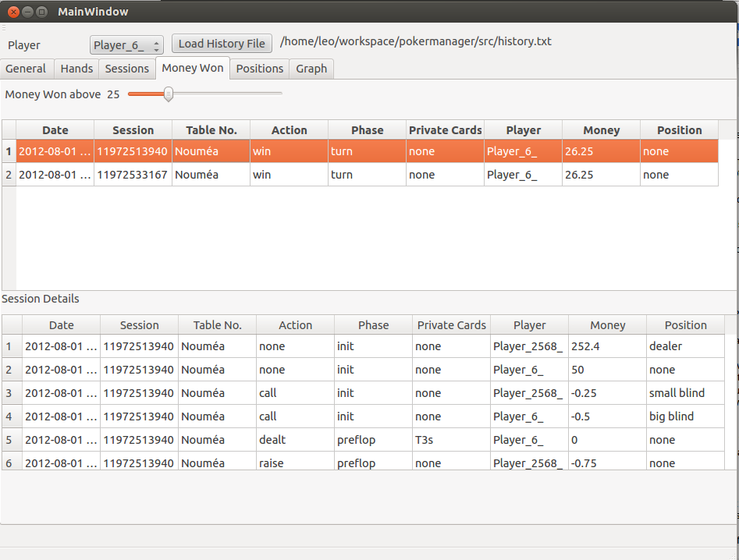This screenshot has height=560, width=739.
Task: Click Session Details table's Private Cards header
Action: 451,325
